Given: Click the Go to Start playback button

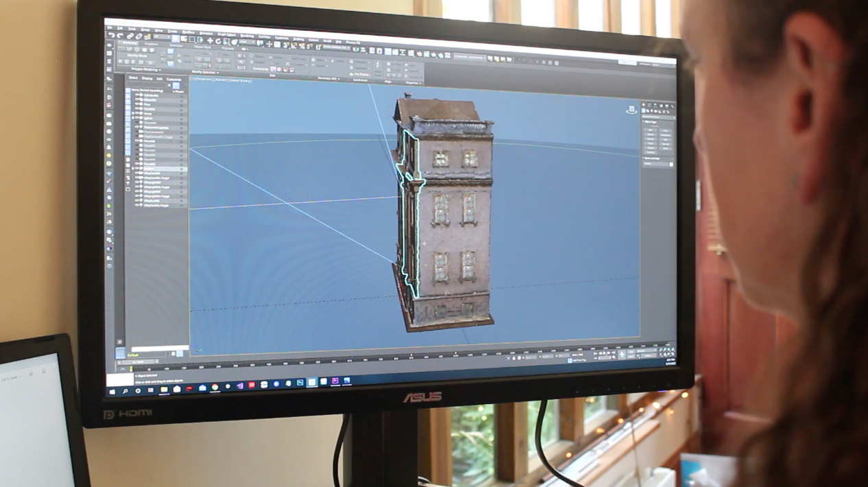Looking at the screenshot, I should coord(595,354).
